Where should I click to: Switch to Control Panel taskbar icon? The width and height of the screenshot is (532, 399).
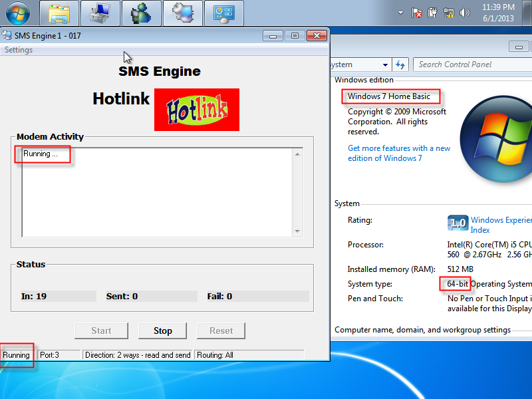223,13
